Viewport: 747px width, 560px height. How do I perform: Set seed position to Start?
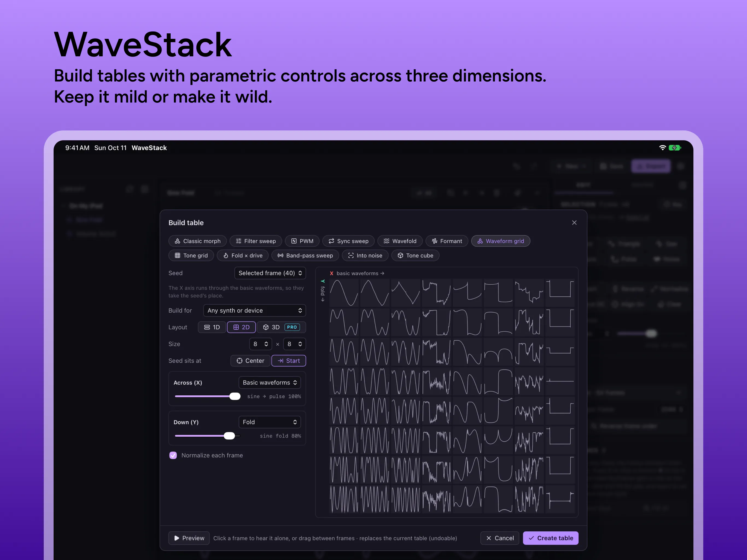288,360
